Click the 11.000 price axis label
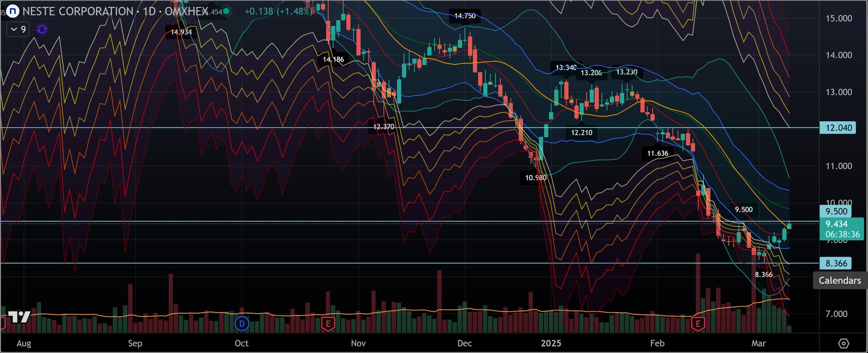Image resolution: width=868 pixels, height=353 pixels. 839,166
